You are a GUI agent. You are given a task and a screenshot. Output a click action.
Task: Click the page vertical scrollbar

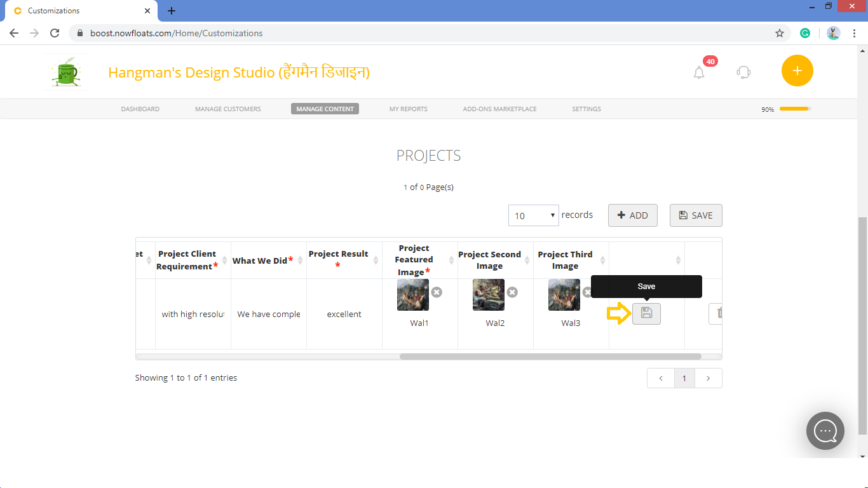(x=863, y=325)
